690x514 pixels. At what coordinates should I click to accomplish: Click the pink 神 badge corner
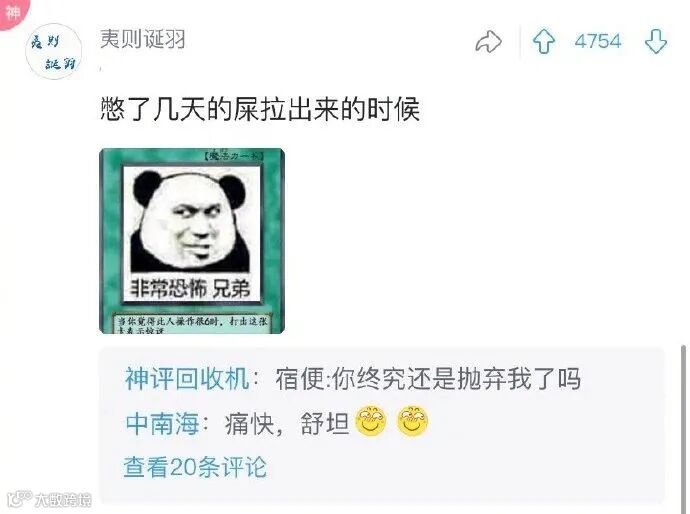[x=12, y=11]
